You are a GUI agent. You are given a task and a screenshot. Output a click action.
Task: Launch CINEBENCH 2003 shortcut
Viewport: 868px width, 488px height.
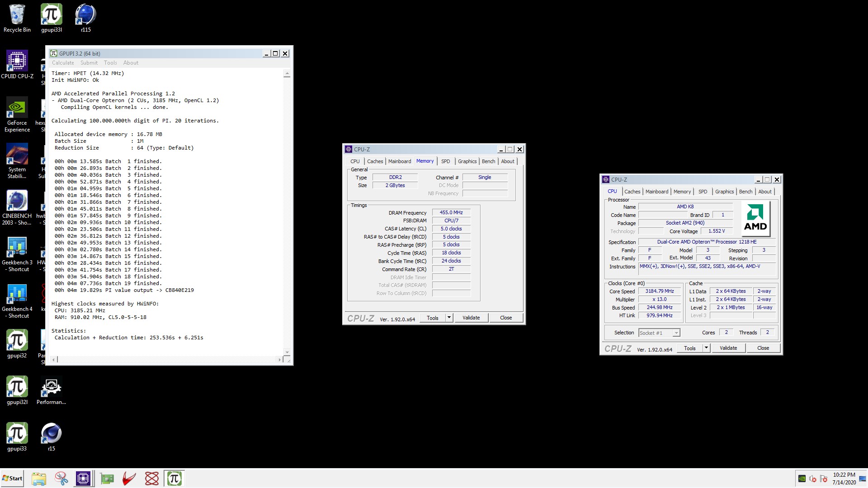point(17,207)
